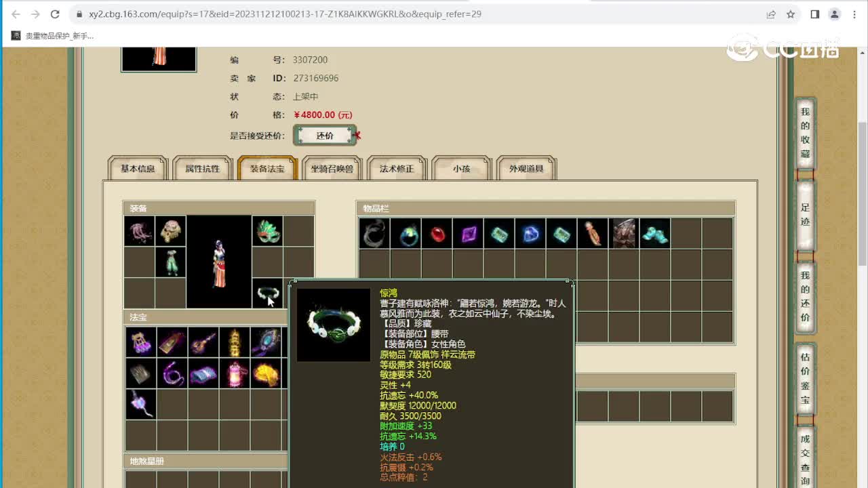Click the 还价 bargain button
The image size is (868, 488).
coord(325,136)
